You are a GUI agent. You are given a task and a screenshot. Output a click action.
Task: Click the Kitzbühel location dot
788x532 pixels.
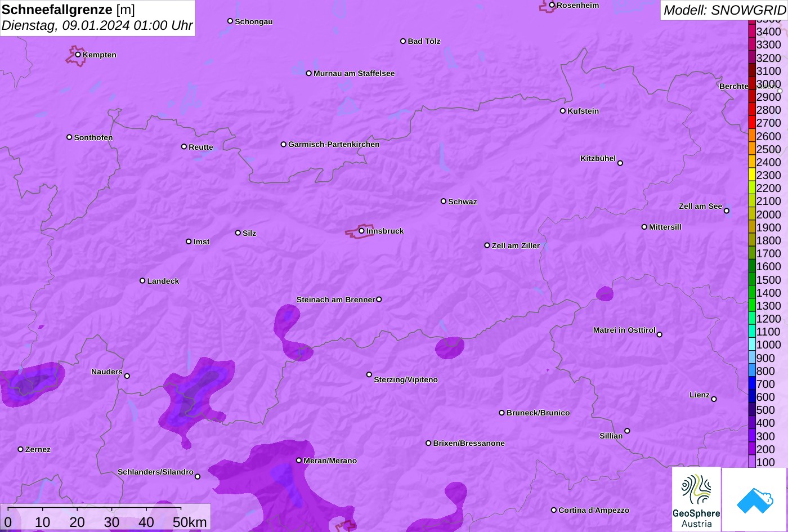620,163
